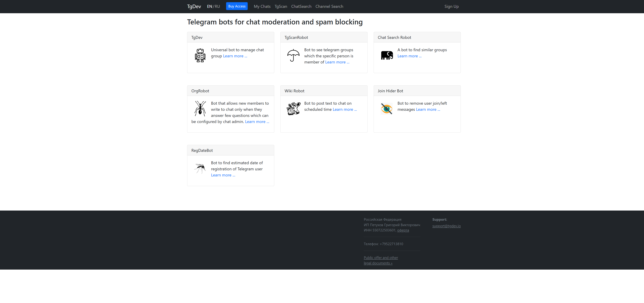The height and width of the screenshot is (303, 644).
Task: Click the elephant icon in Chat Search Robot card
Action: (x=387, y=55)
